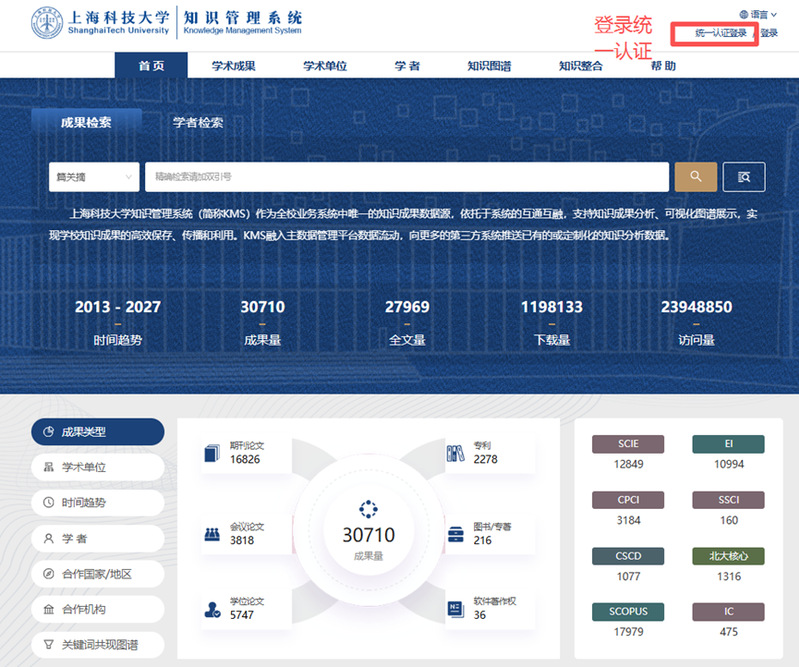
Task: Open the 知识图谱 navigation menu
Action: pos(489,66)
